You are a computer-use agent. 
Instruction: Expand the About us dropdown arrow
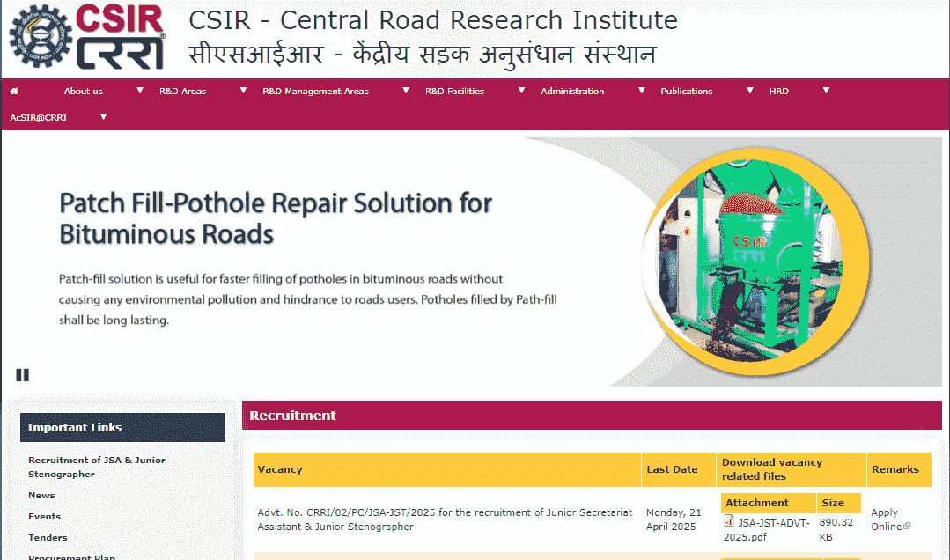click(139, 91)
